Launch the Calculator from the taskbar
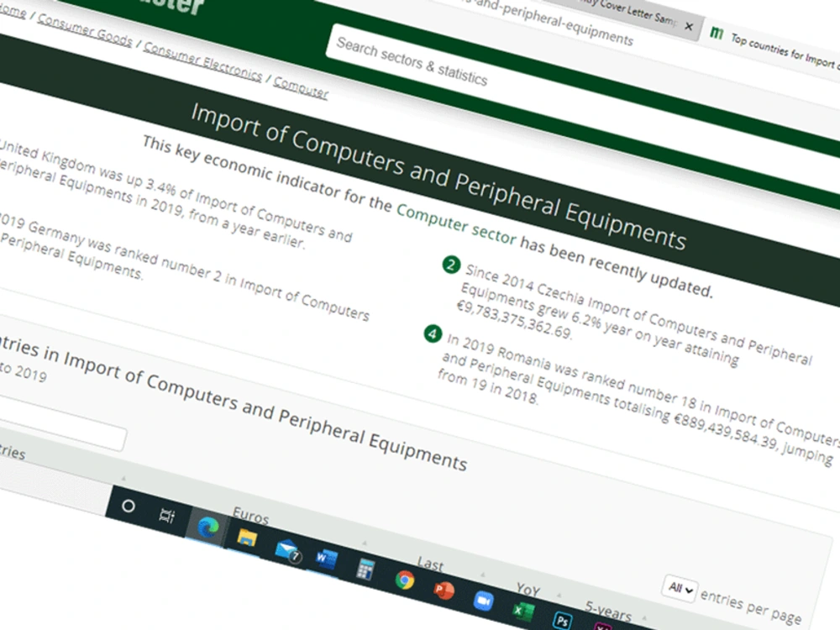 [x=365, y=569]
